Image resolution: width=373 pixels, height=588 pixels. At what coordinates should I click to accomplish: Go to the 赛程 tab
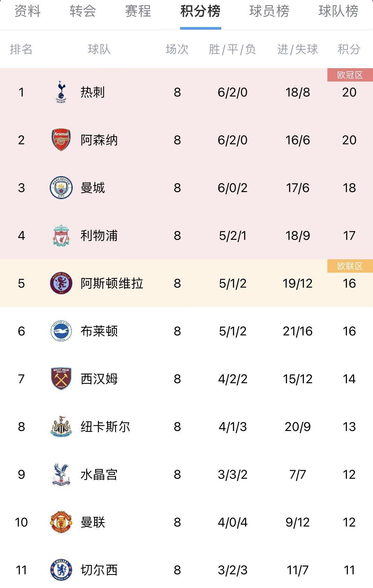tap(138, 11)
